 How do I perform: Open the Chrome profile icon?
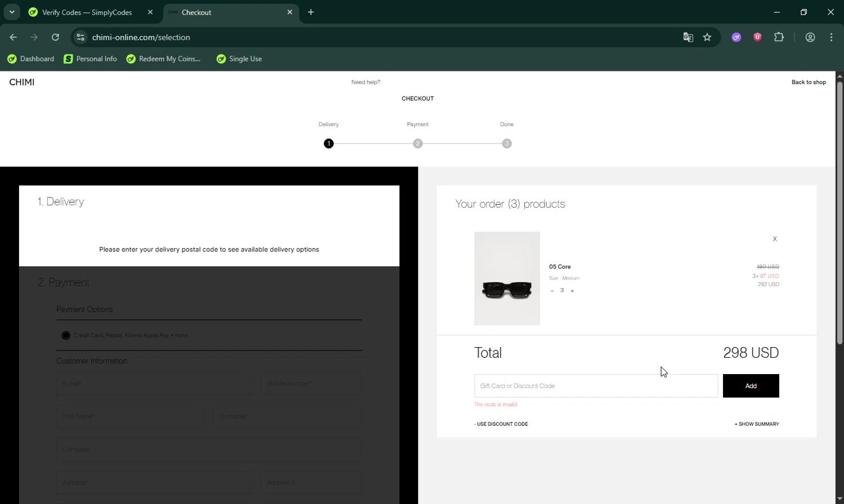click(x=810, y=37)
